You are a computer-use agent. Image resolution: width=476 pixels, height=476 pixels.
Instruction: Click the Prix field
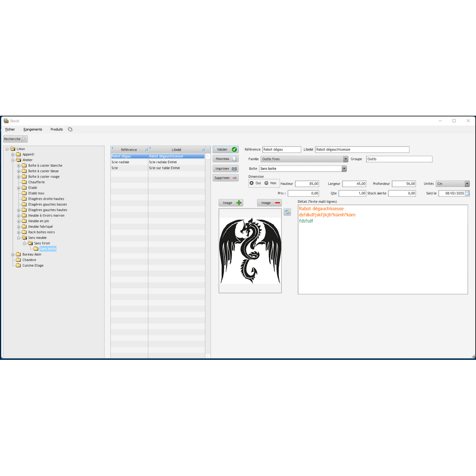pyautogui.click(x=304, y=193)
